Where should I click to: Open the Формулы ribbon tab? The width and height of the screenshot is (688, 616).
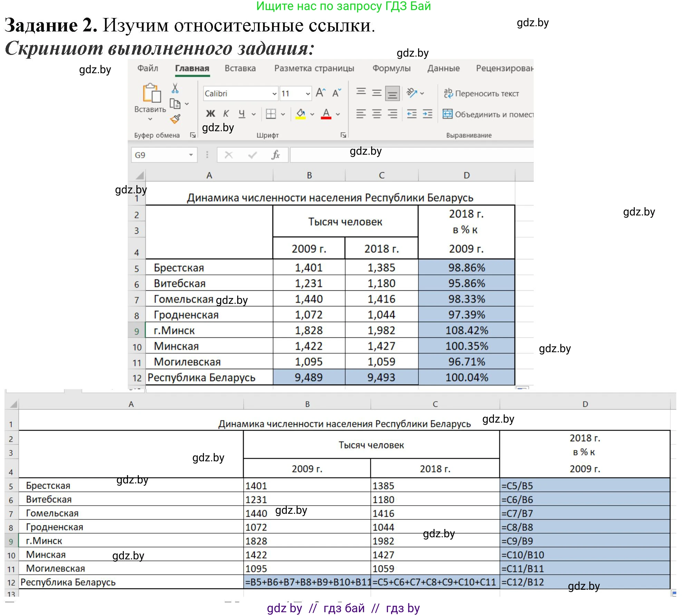391,68
